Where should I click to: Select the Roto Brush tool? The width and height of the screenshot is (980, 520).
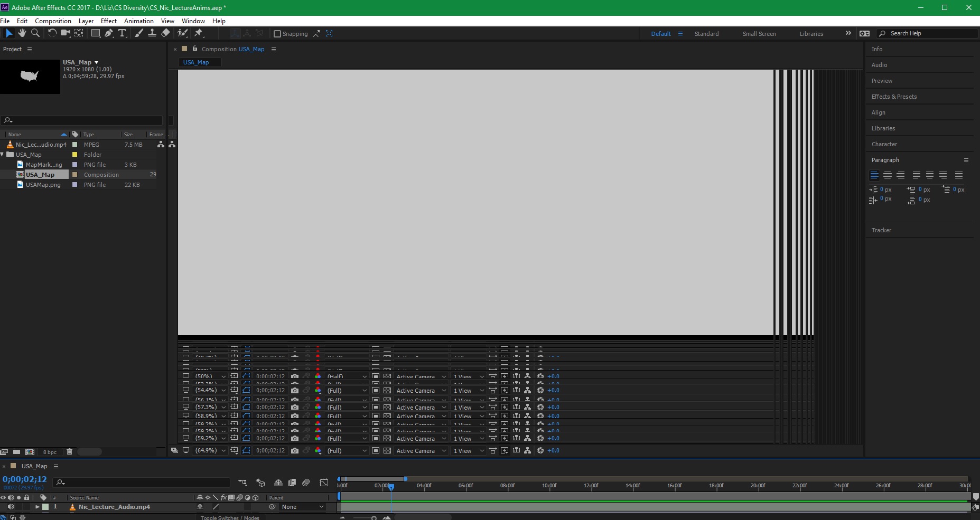[x=182, y=33]
